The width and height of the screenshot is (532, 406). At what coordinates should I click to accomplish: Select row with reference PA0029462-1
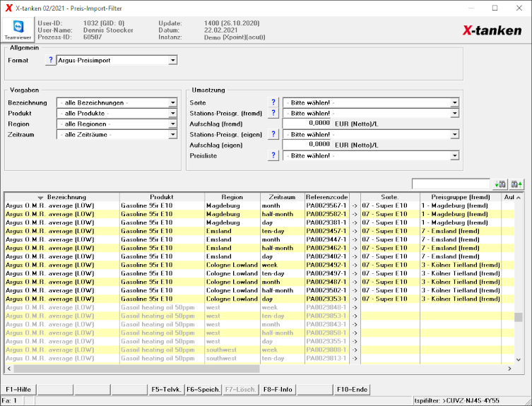click(x=259, y=248)
